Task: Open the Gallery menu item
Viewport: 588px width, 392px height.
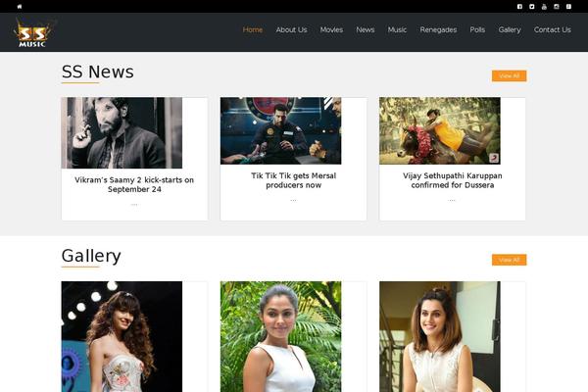Action: pyautogui.click(x=510, y=29)
